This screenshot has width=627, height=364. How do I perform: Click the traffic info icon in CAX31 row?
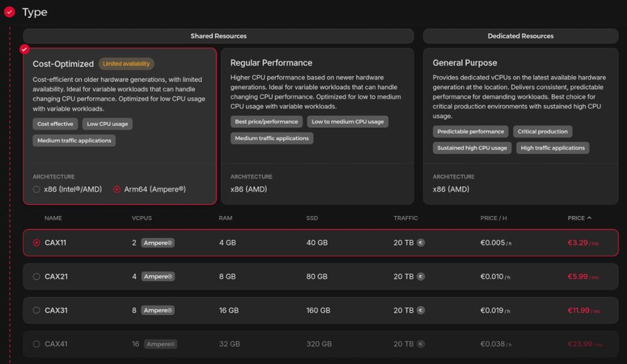click(421, 310)
